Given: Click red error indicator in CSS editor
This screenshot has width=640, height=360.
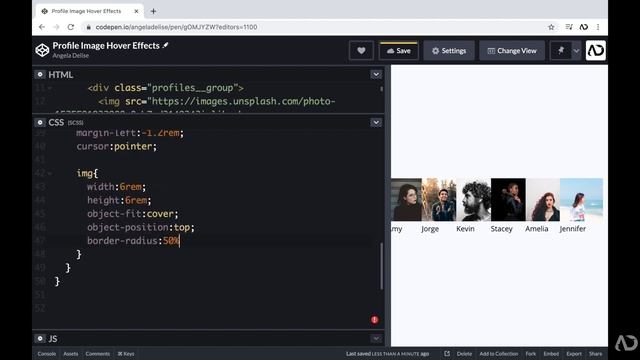Looking at the screenshot, I should (374, 320).
